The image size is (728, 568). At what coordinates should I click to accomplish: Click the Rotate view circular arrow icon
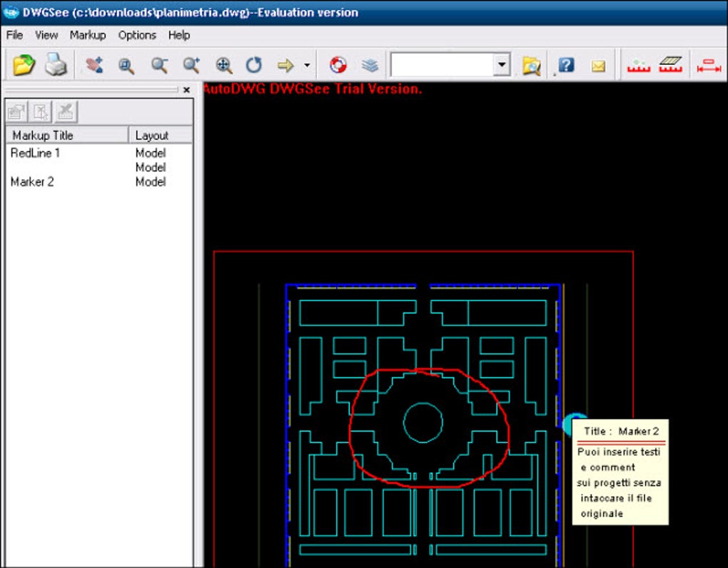point(254,66)
